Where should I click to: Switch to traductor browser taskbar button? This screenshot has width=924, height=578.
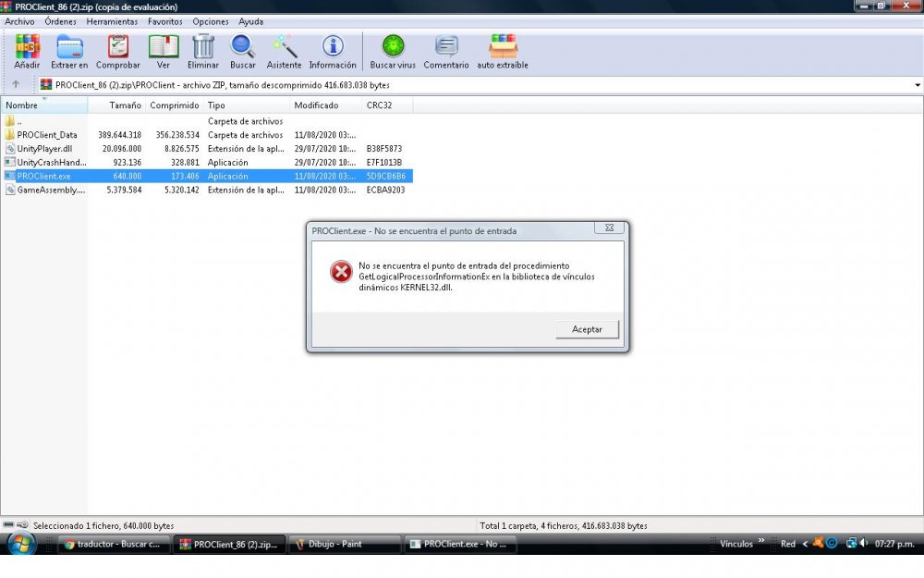click(x=114, y=544)
